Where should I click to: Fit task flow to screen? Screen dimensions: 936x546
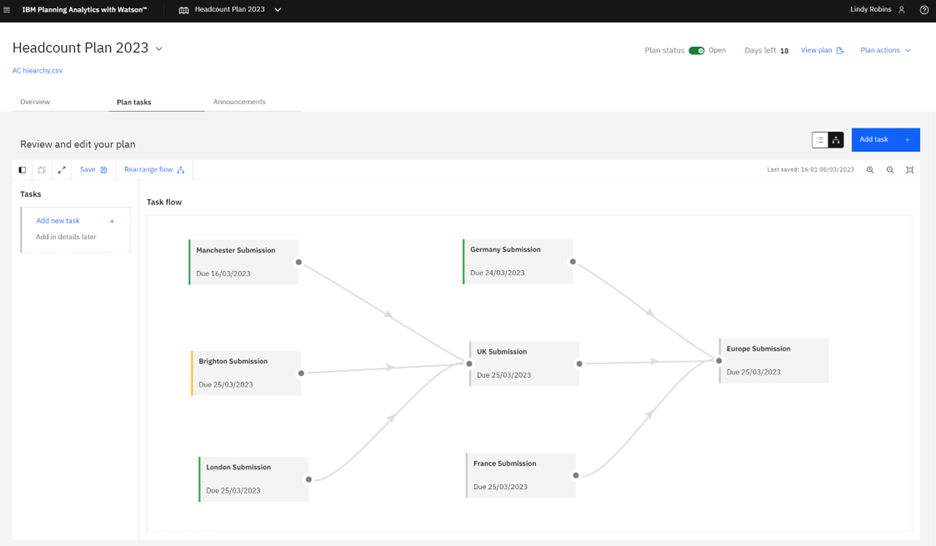(x=910, y=170)
